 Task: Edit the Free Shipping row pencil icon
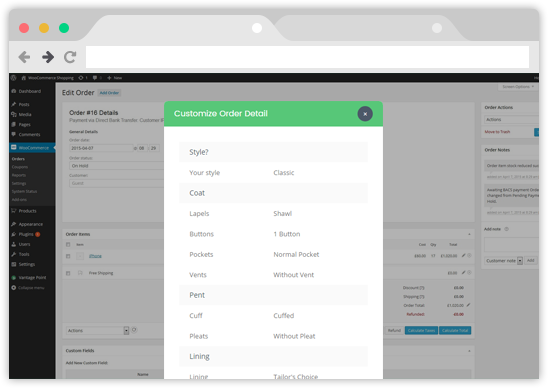coord(464,272)
